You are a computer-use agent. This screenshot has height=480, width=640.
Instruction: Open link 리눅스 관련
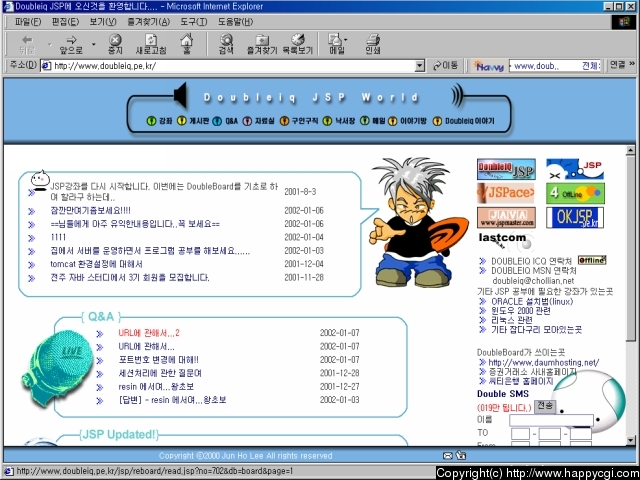pyautogui.click(x=511, y=320)
